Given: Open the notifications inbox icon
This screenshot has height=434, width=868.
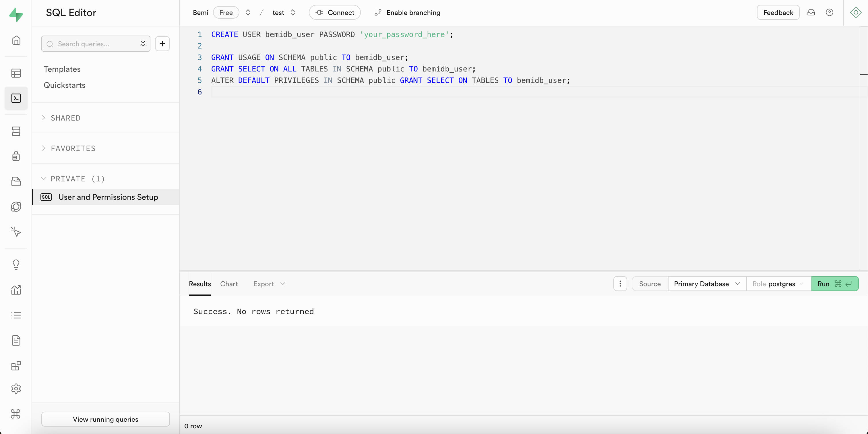Looking at the screenshot, I should click(811, 12).
